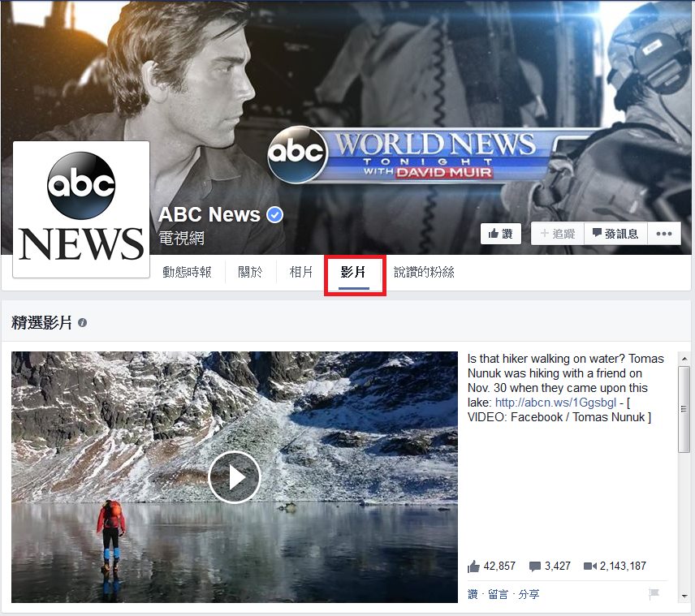695x616 pixels.
Task: Click the description panel scrollbar thumb
Action: (684, 409)
